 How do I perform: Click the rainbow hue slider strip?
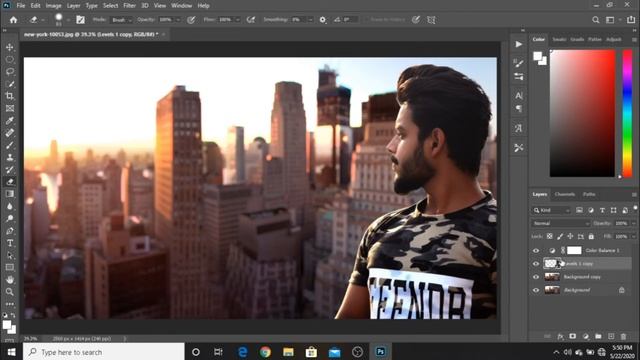627,113
